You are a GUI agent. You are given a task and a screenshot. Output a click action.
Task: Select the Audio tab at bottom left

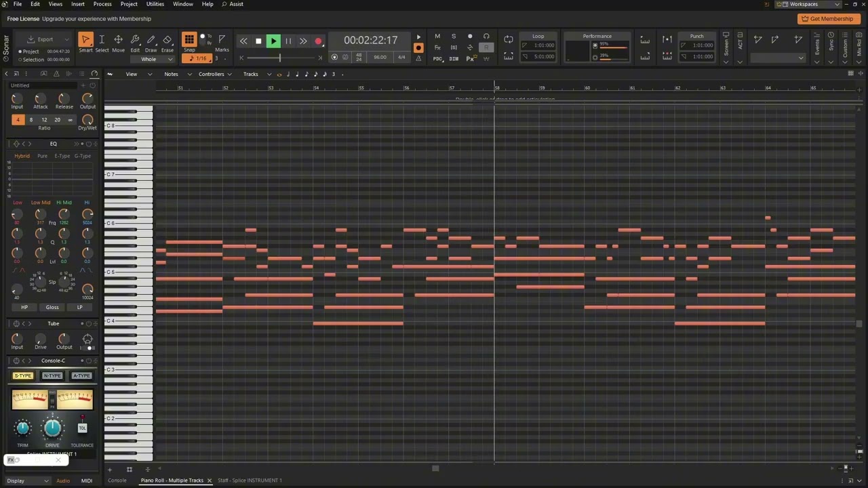point(63,481)
